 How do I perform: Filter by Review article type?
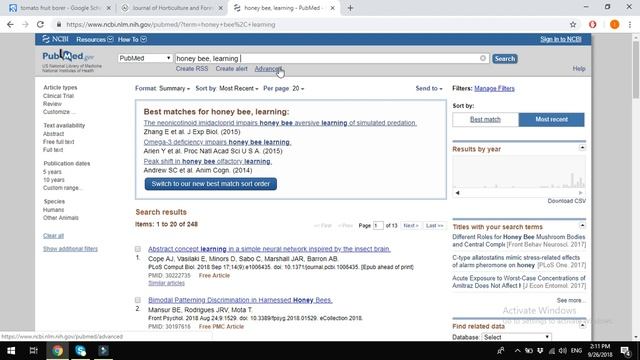(52, 104)
